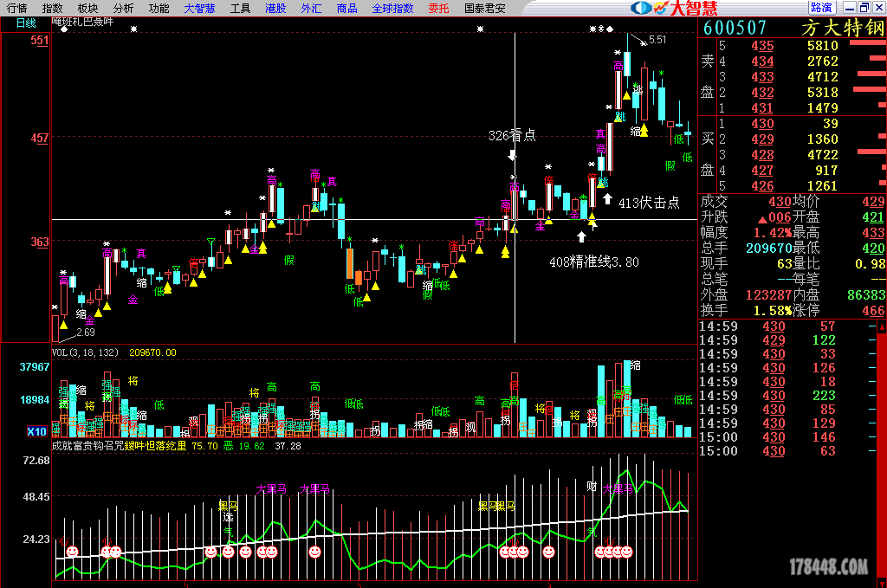Image resolution: width=887 pixels, height=588 pixels.
Task: Open the 分析 menu
Action: 123,8
